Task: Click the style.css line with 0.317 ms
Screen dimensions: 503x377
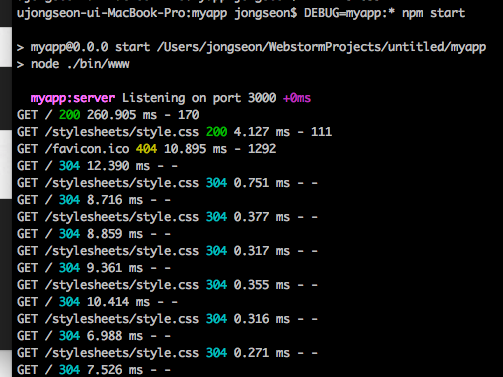Action: pyautogui.click(x=167, y=251)
